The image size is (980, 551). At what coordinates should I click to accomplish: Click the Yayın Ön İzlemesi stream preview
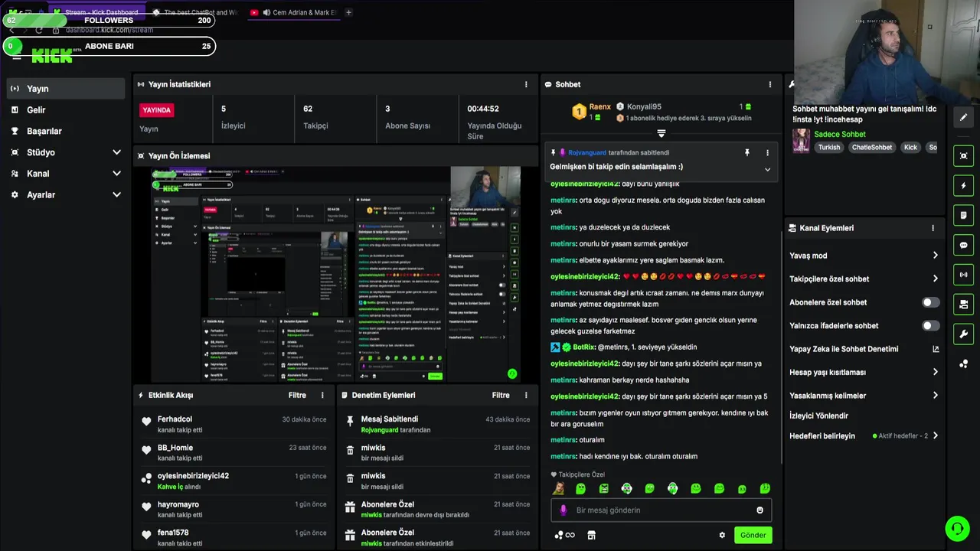[336, 274]
